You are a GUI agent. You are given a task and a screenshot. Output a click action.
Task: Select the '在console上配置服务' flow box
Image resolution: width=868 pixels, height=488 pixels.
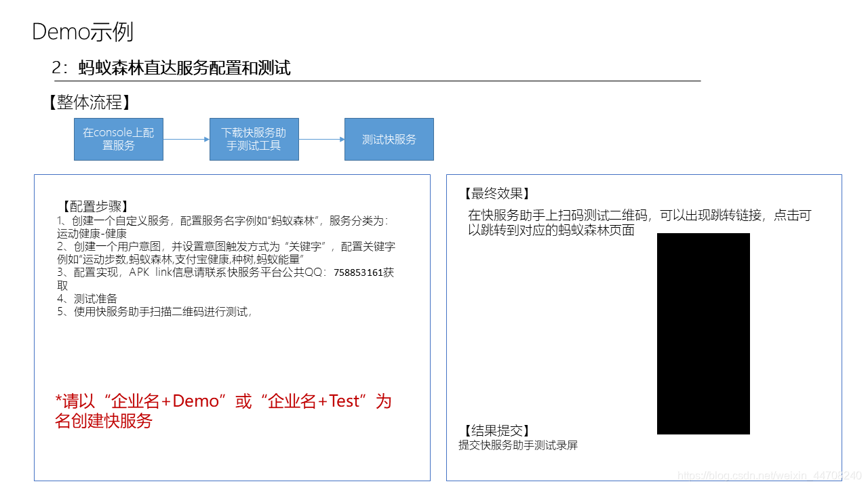(119, 139)
